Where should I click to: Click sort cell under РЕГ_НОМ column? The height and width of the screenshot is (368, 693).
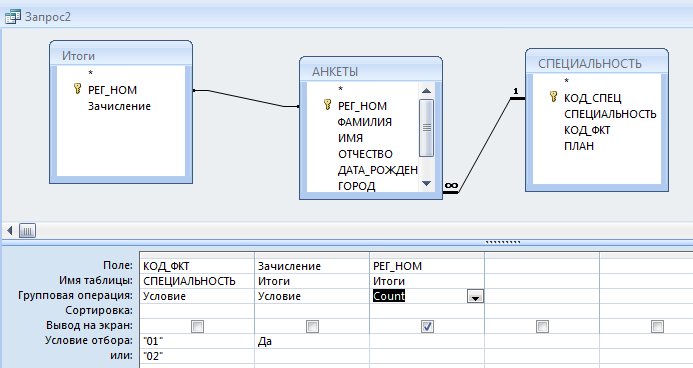pos(427,311)
